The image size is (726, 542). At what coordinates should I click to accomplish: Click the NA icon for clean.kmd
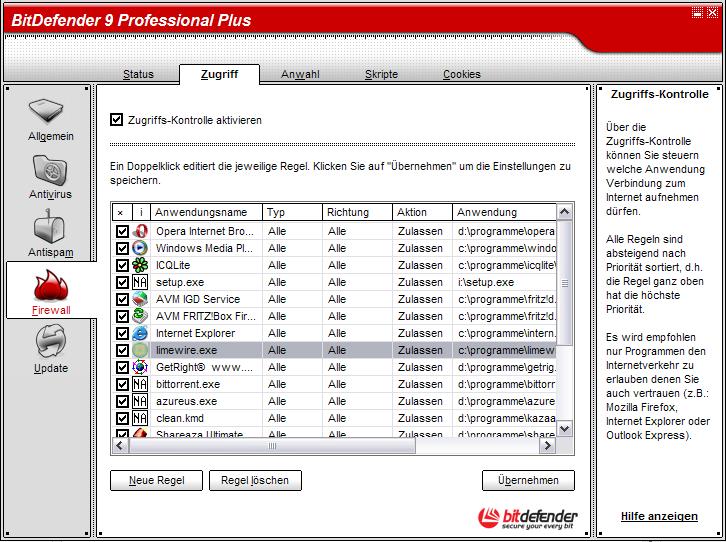click(x=140, y=418)
